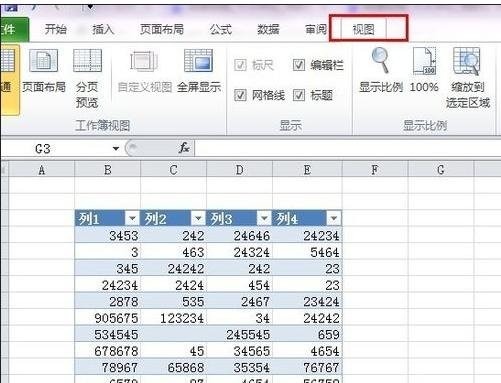Screen dimensions: 501x383
Task: Select cell containing 76767
Action: (307, 367)
